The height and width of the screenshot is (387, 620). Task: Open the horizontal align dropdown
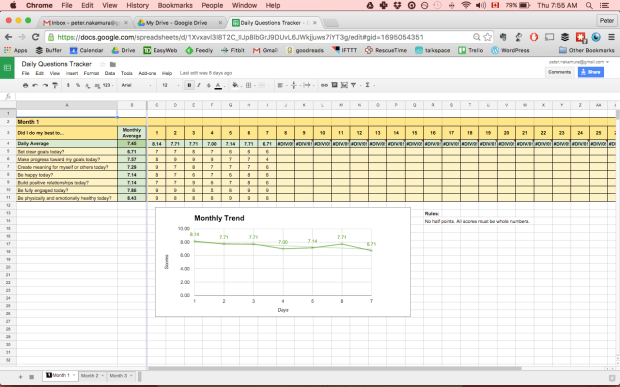click(282, 85)
